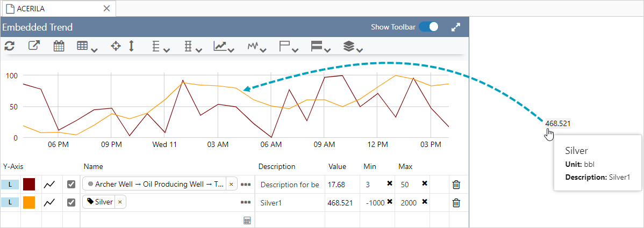644x228 pixels.
Task: Click the L axis button for Archer Well
Action: pos(10,185)
